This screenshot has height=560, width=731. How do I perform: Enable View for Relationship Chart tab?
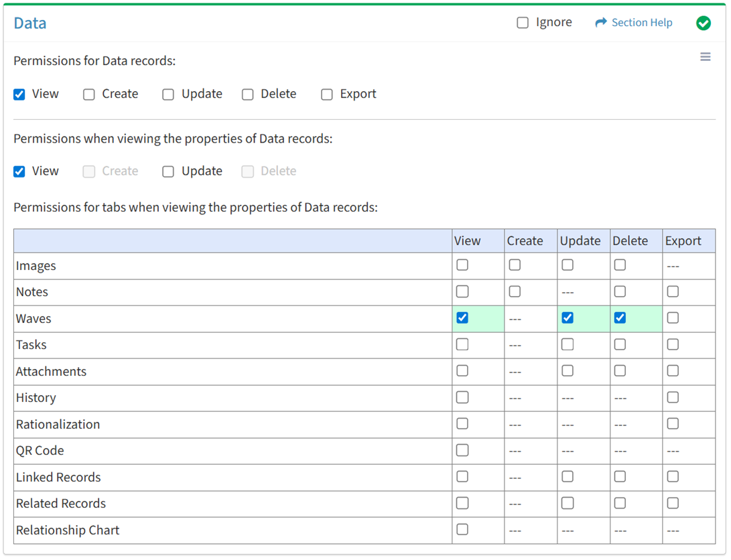(x=462, y=529)
